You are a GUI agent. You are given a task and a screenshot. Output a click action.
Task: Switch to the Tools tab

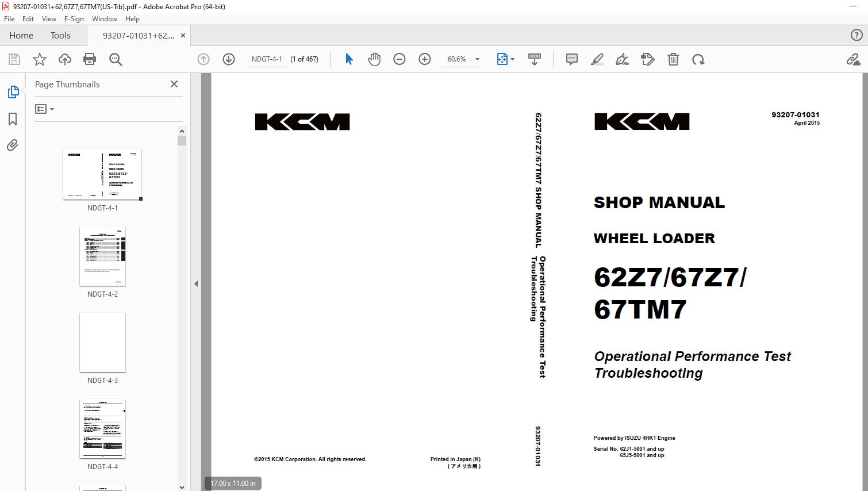[60, 36]
